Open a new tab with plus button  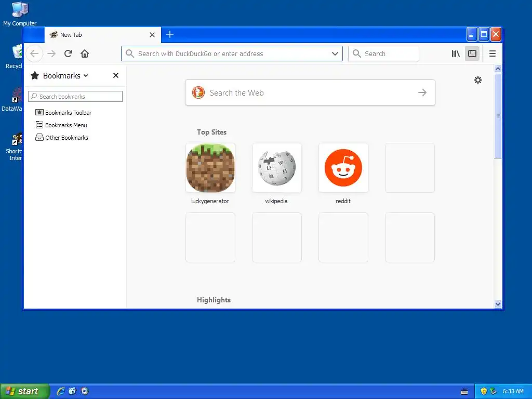(170, 34)
